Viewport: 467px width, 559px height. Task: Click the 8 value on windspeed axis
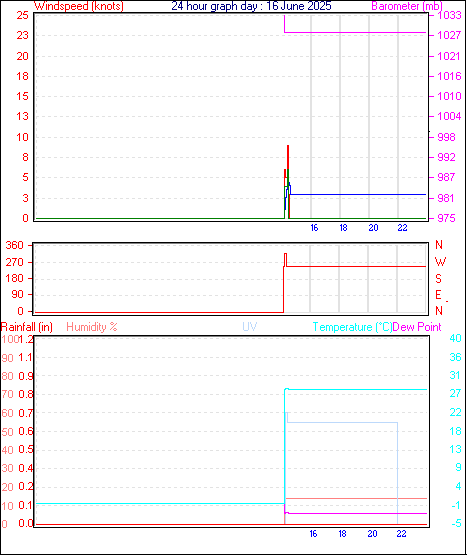pyautogui.click(x=25, y=157)
